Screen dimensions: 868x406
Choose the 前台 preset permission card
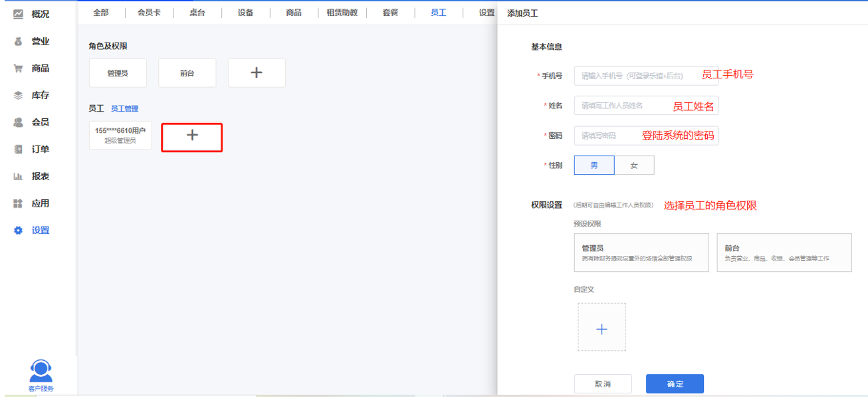[784, 253]
